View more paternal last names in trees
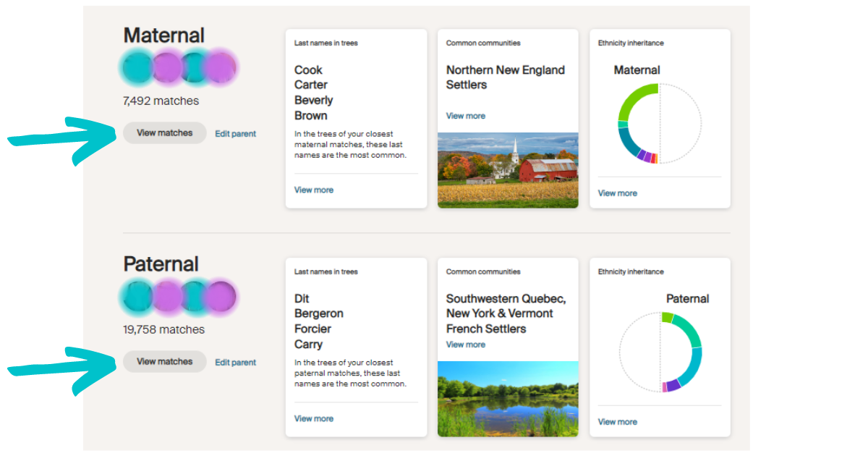Viewport: 868px width, 456px height. point(314,418)
